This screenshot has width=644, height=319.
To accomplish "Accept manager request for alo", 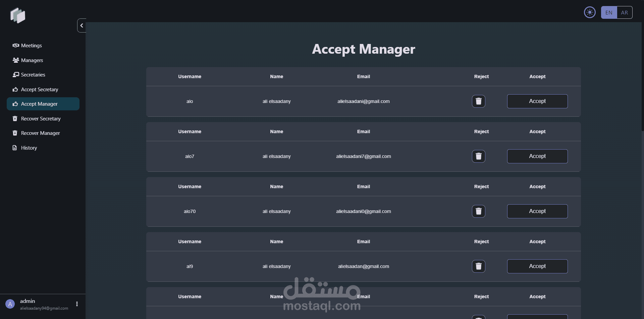I will point(537,101).
